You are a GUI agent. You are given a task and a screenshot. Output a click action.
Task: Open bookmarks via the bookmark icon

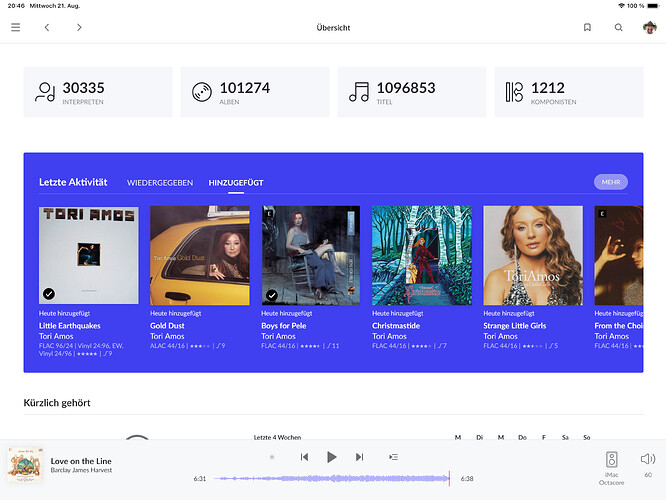click(587, 27)
